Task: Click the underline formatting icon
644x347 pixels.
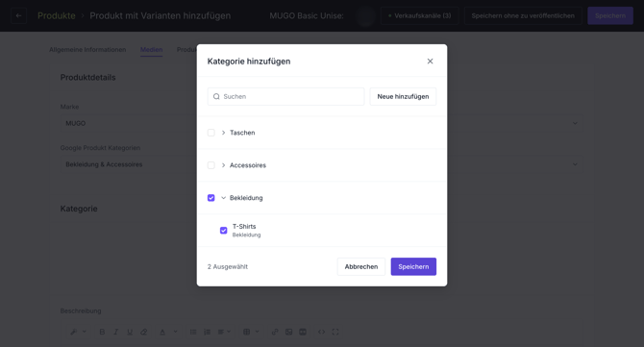Action: (130, 332)
